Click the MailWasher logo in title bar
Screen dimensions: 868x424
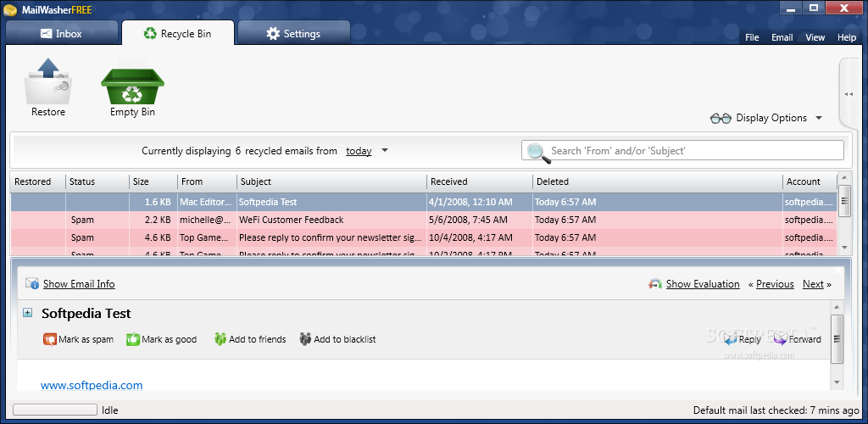(x=10, y=10)
